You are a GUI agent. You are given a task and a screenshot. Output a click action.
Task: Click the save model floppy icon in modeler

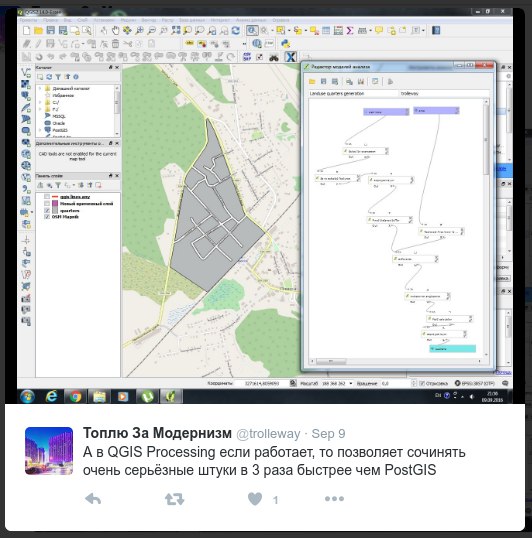click(x=323, y=81)
